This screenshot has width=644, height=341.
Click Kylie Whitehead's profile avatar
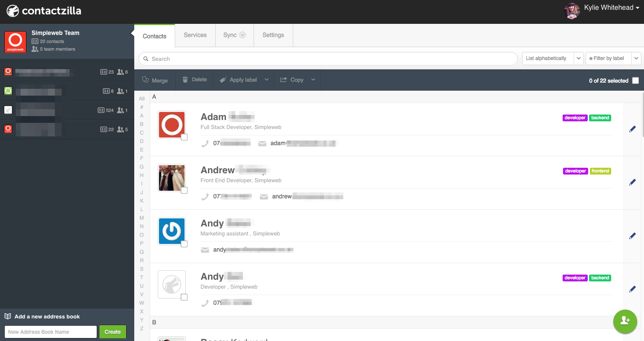click(572, 11)
